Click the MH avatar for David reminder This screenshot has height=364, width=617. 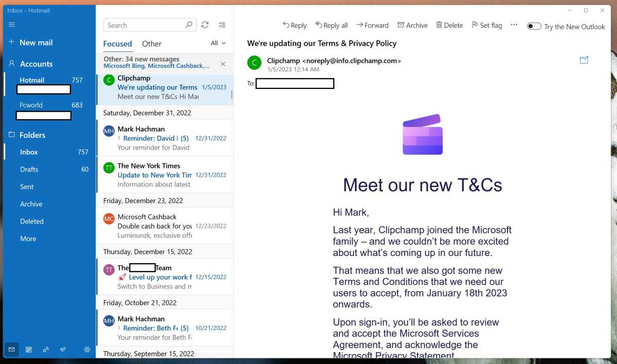[x=109, y=131]
